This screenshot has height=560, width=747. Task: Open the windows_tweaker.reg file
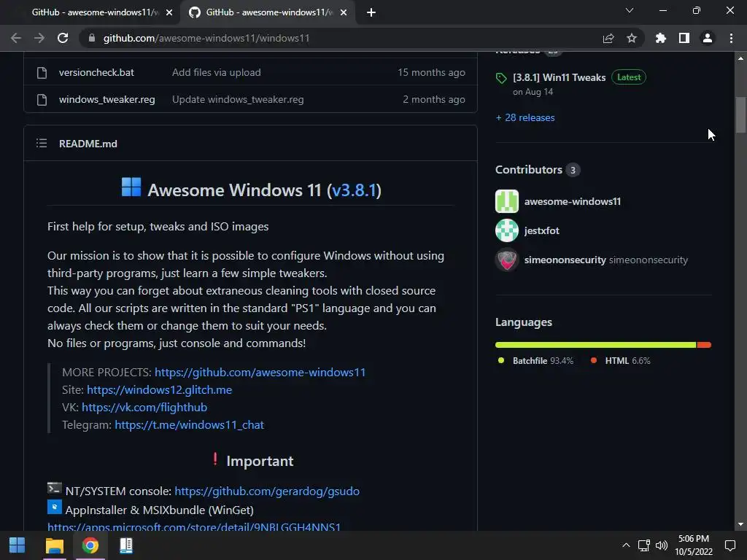[x=107, y=99]
